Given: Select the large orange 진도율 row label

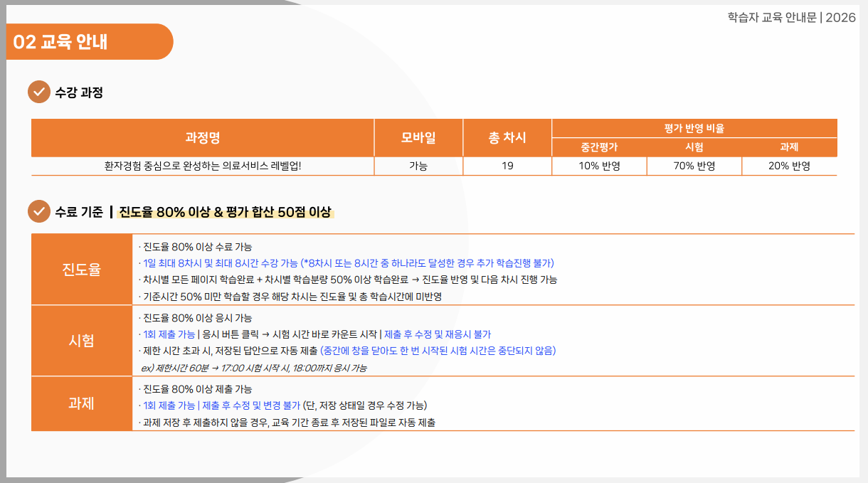Looking at the screenshot, I should click(x=81, y=270).
